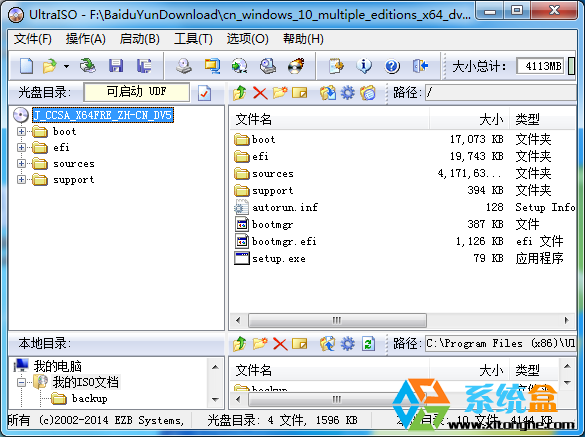Click New folder icon in local pane

click(x=260, y=343)
